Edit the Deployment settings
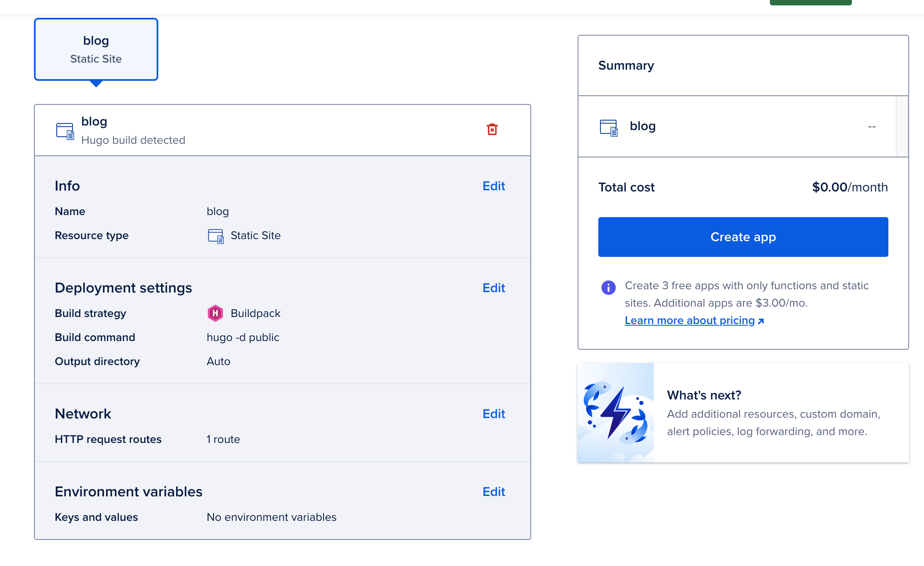This screenshot has width=924, height=566. click(x=493, y=288)
